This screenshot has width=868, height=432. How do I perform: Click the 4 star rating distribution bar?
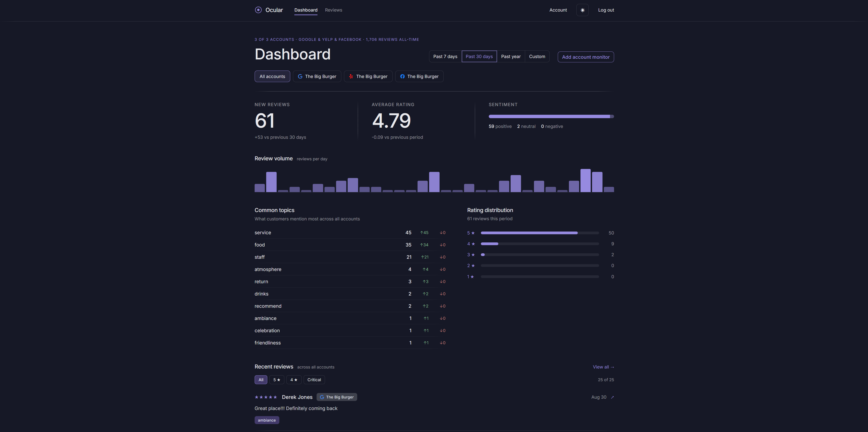[x=539, y=244]
